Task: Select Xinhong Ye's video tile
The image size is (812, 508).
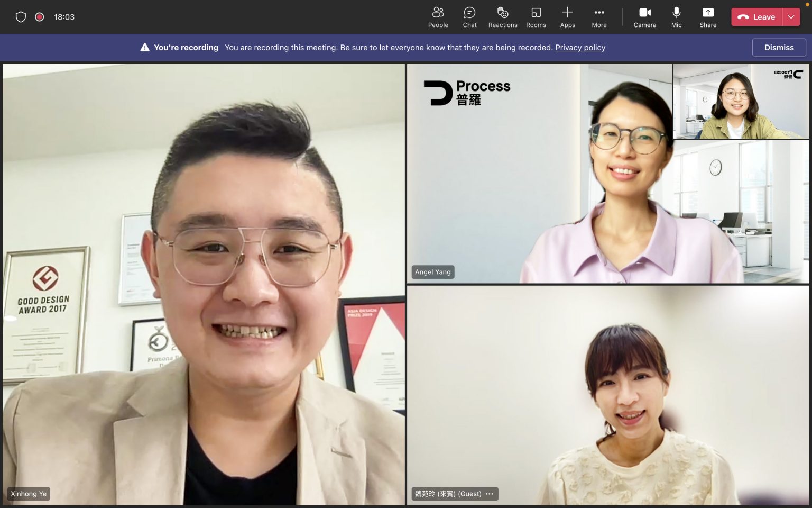Action: click(x=204, y=284)
